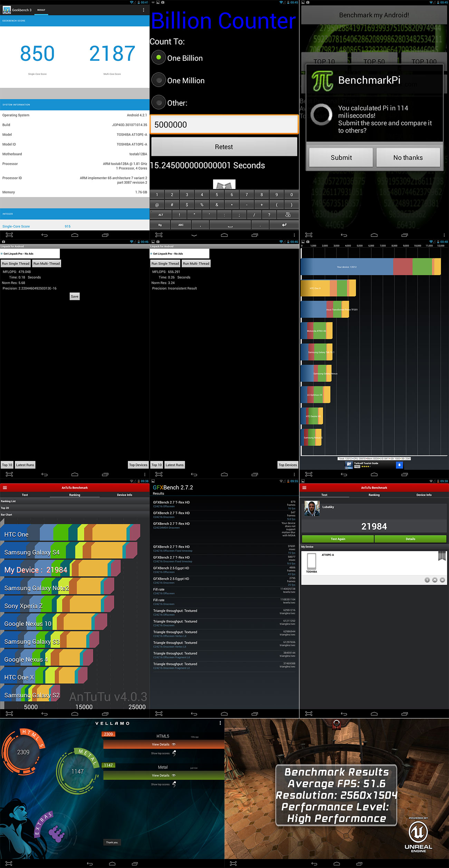Choose the Other count option radio button
449x868 pixels.
pos(159,103)
